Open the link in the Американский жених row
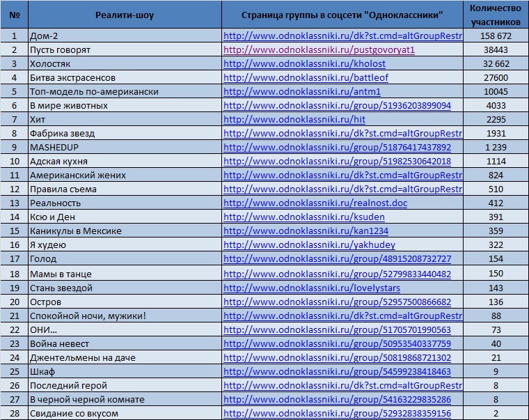This screenshot has width=529, height=420. coord(342,176)
